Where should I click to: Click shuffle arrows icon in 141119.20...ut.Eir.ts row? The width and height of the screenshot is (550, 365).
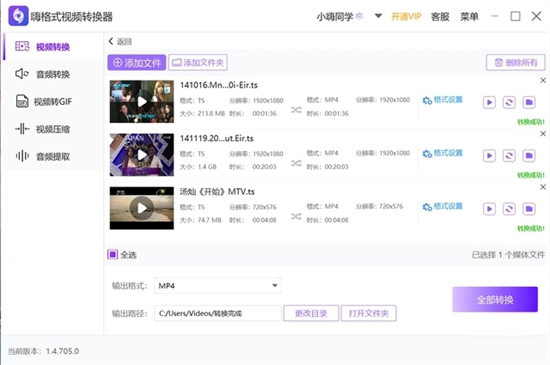[x=296, y=163]
